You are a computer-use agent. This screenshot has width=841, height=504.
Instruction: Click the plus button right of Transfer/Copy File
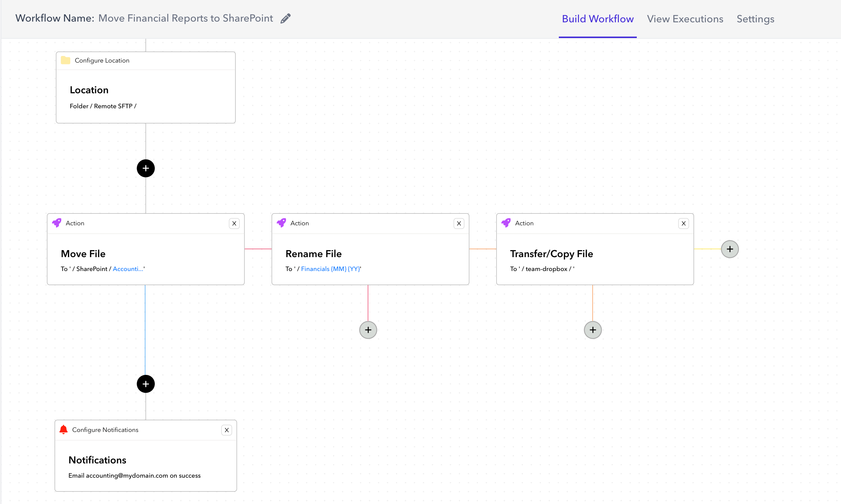point(730,249)
